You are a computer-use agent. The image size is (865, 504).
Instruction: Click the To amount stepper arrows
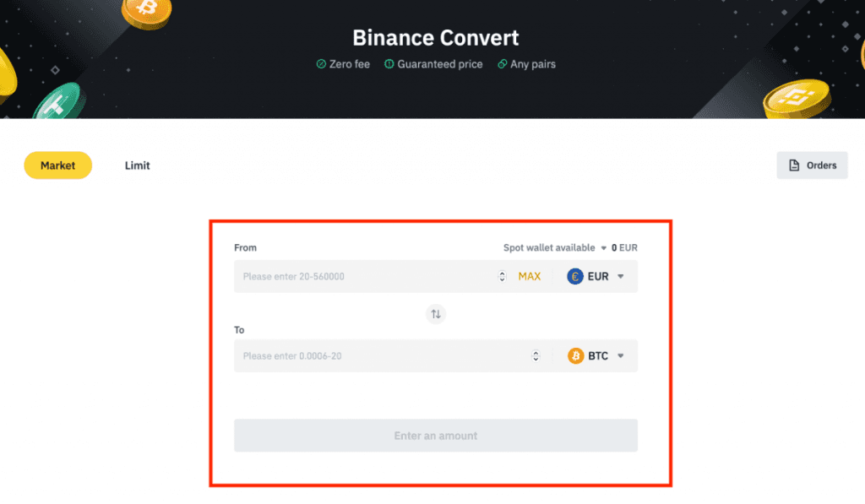(x=536, y=356)
